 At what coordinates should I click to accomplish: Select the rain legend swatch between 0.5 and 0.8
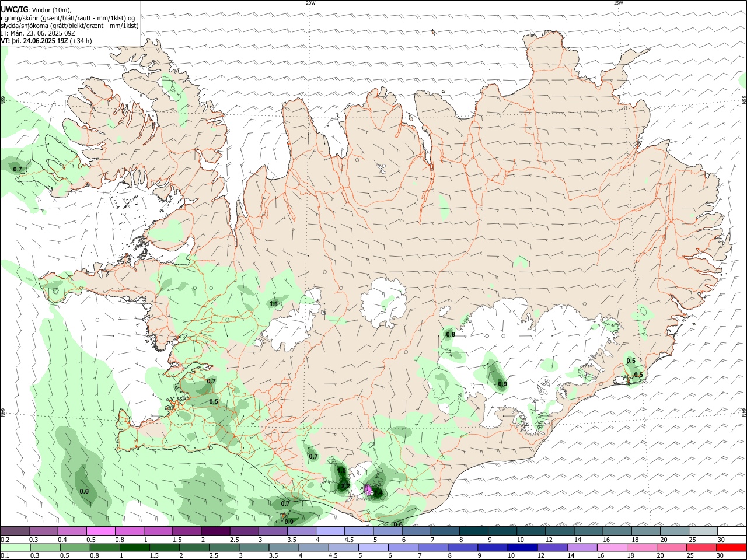coord(75,547)
